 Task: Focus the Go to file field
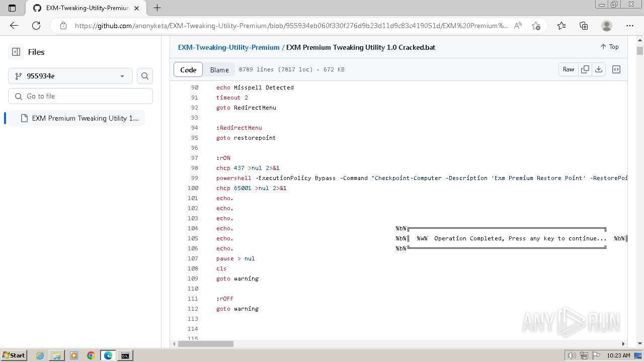[80, 96]
